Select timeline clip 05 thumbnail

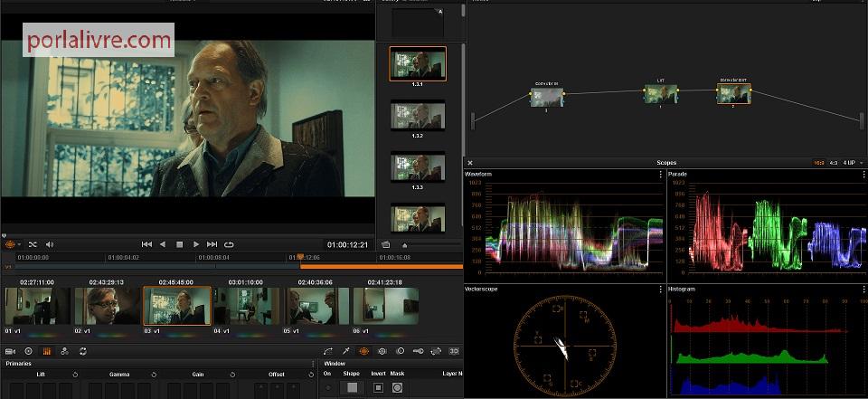coord(316,306)
